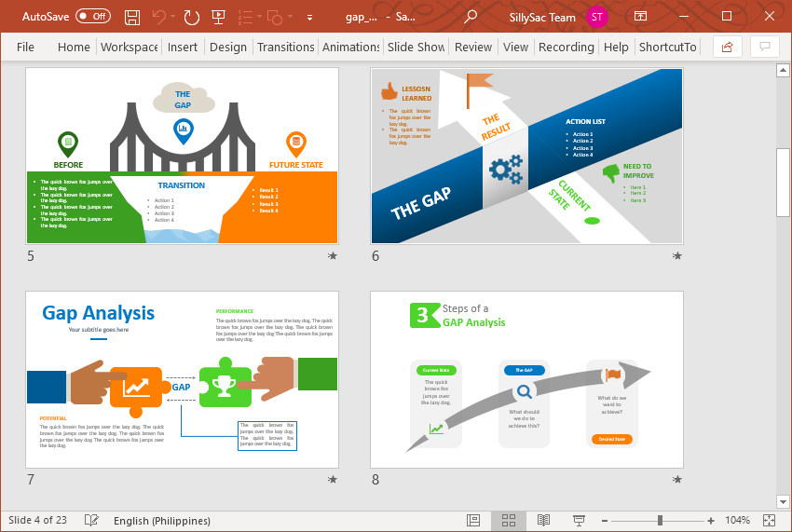Click the Save icon in title bar
Image resolution: width=792 pixels, height=532 pixels.
(x=132, y=17)
